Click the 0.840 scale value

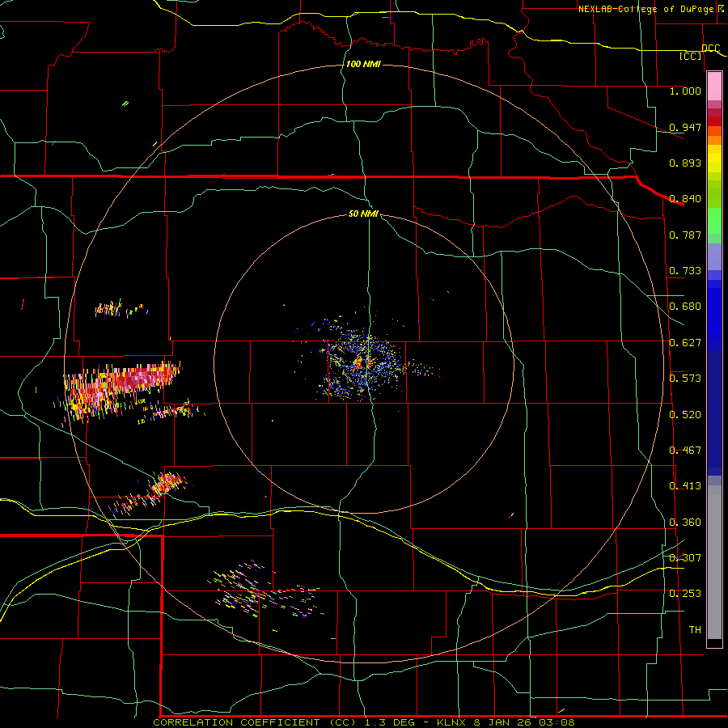point(685,199)
